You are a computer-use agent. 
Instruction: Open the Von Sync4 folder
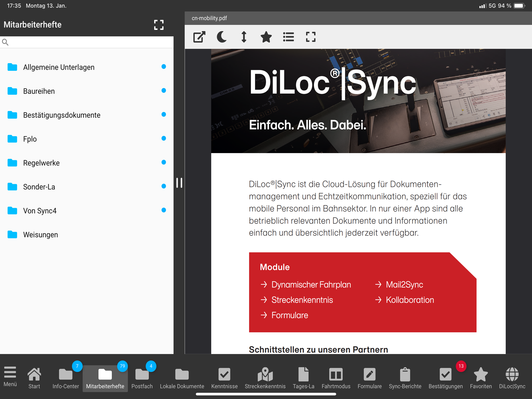87,211
